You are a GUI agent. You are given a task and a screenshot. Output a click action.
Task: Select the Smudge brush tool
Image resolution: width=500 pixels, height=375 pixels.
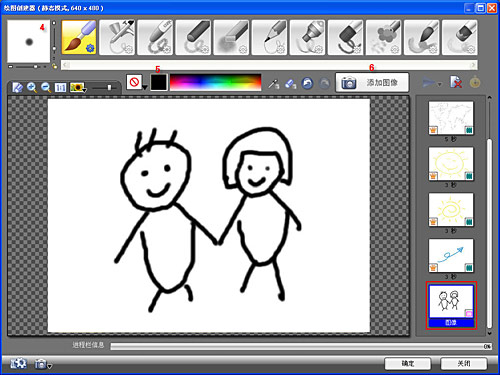[421, 37]
